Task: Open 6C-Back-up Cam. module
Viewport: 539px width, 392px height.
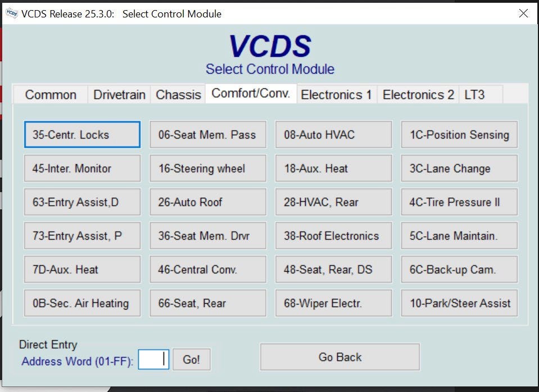Action: click(x=459, y=269)
